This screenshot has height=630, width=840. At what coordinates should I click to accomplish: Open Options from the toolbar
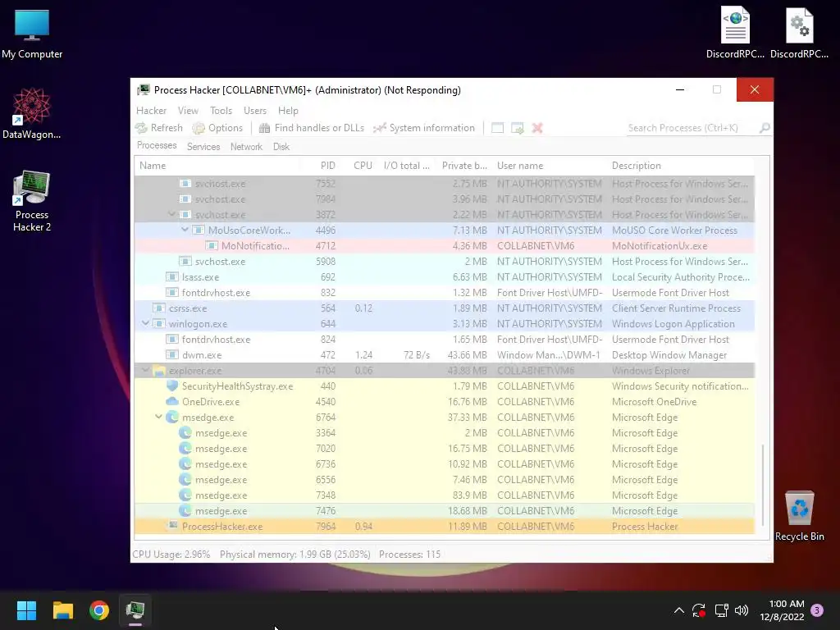[x=217, y=128]
